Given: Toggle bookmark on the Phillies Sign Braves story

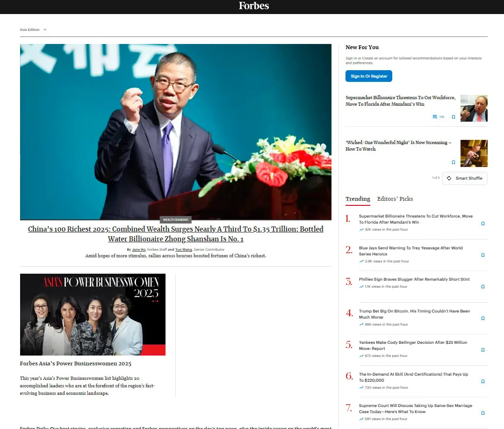Looking at the screenshot, I should [482, 286].
